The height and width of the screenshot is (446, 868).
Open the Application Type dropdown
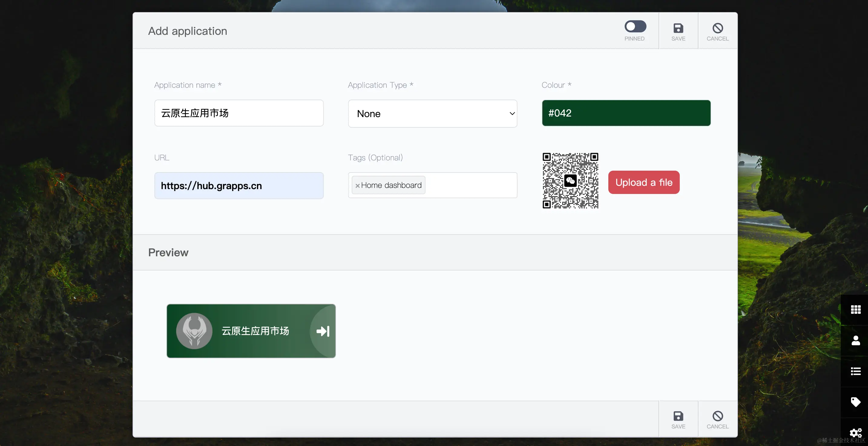click(x=432, y=113)
